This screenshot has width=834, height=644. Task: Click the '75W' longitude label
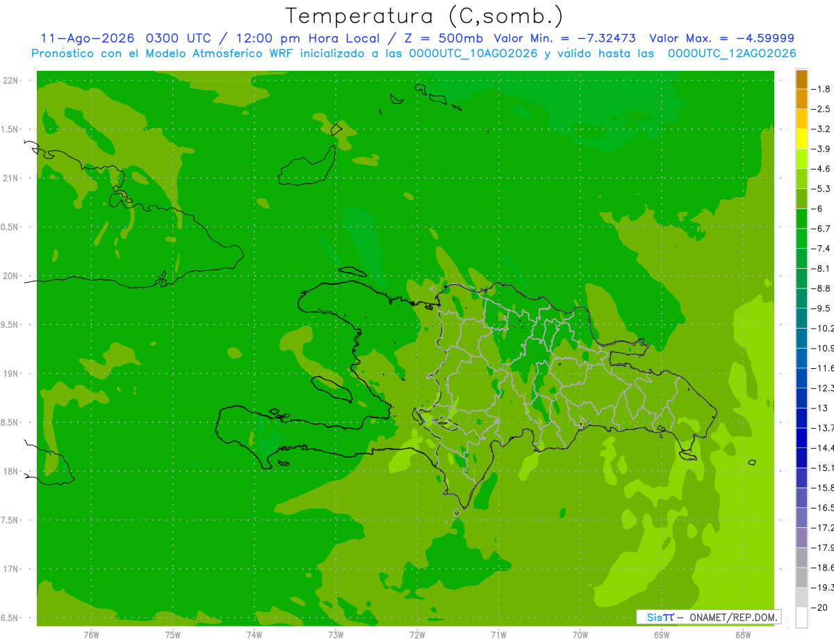coord(173,635)
